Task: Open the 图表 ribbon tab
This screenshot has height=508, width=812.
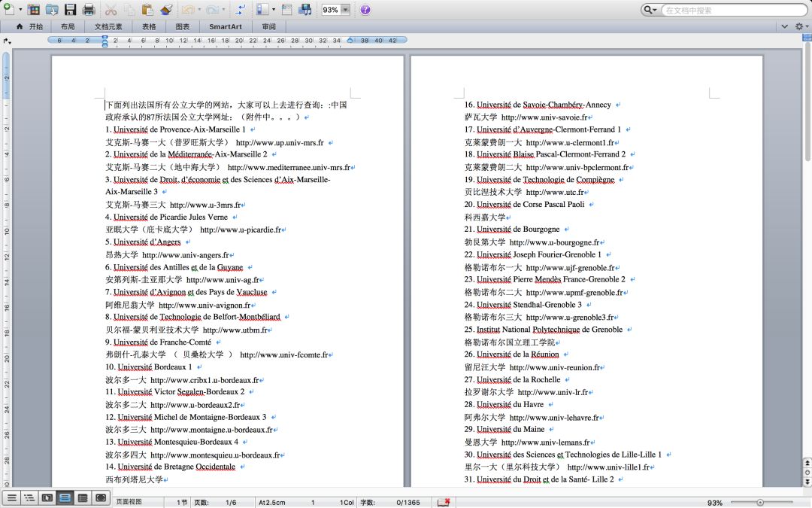Action: [182, 26]
